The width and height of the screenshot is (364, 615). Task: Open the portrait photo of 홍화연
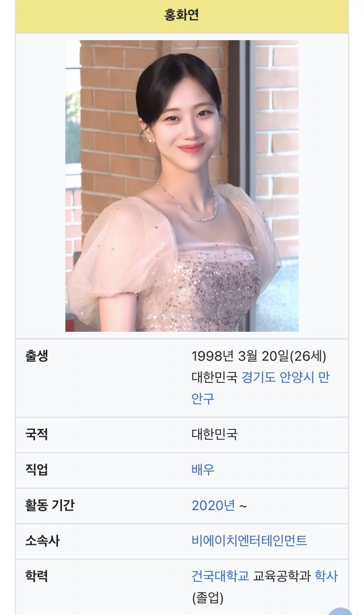(x=182, y=186)
